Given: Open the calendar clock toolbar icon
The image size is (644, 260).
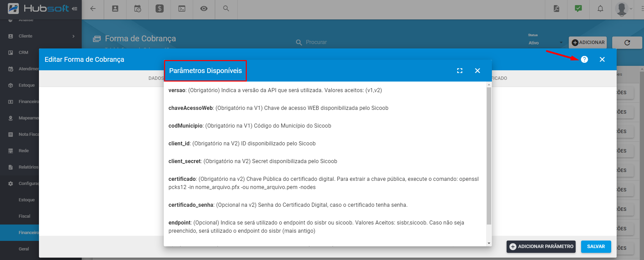Looking at the screenshot, I should [x=137, y=9].
